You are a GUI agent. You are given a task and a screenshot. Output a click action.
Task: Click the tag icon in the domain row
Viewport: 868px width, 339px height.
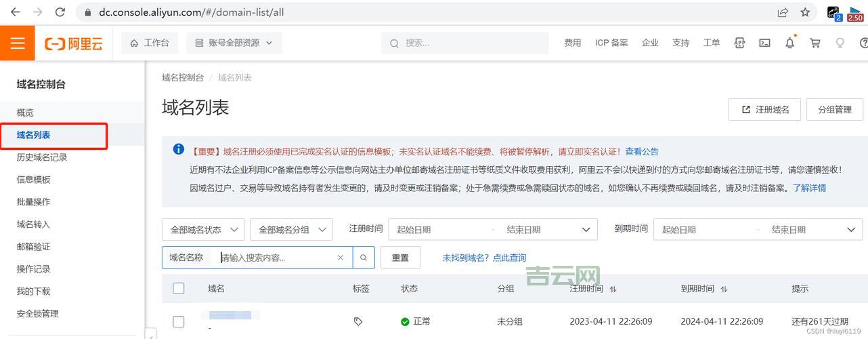(x=358, y=321)
